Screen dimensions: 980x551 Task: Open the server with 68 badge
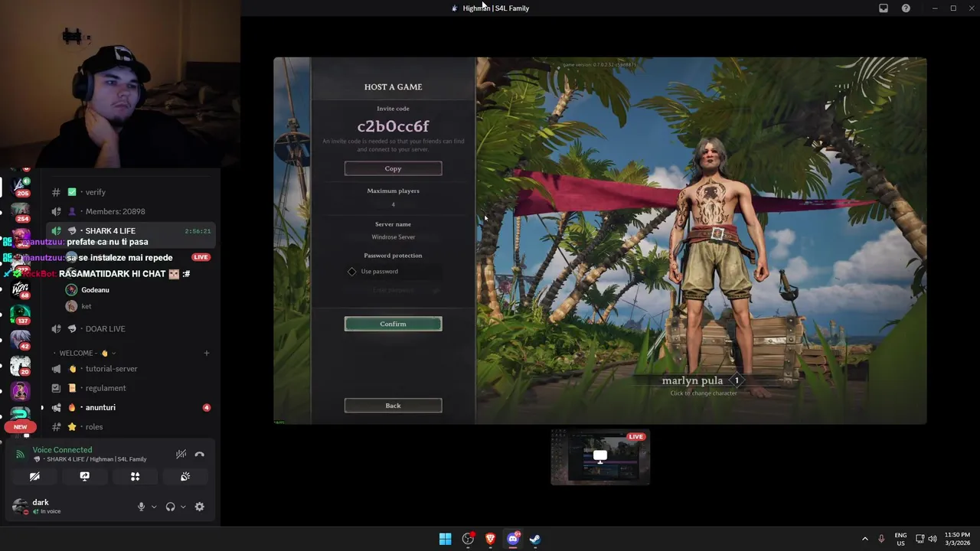click(x=20, y=289)
